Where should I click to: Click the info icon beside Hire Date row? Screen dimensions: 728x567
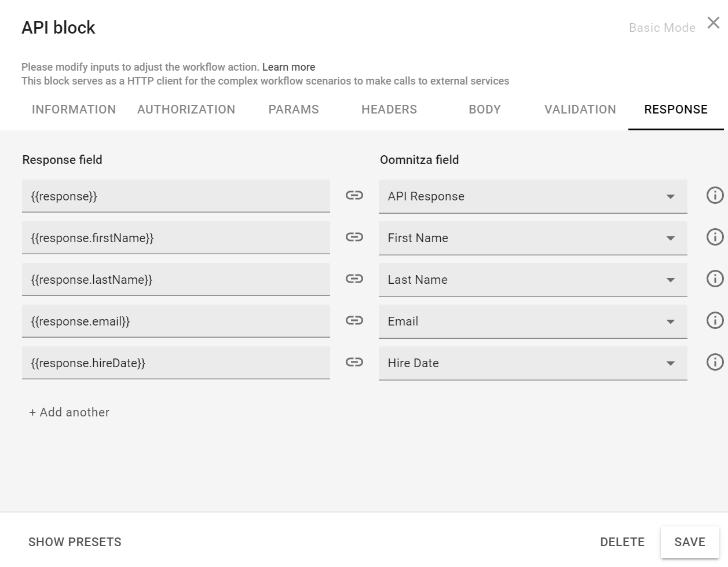(715, 362)
